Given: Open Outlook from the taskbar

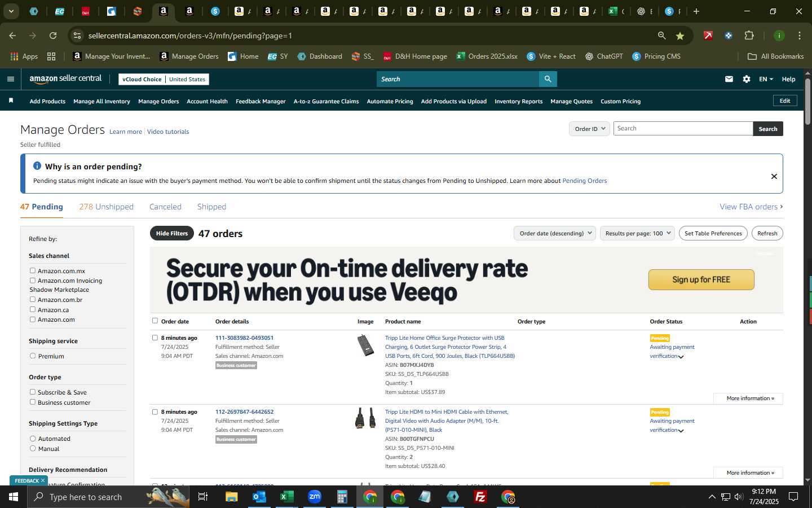Looking at the screenshot, I should pyautogui.click(x=259, y=497).
